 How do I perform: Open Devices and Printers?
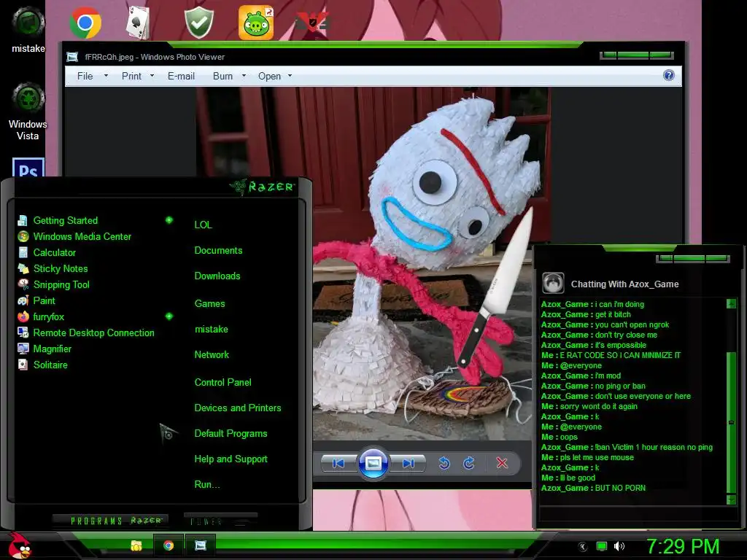(238, 408)
